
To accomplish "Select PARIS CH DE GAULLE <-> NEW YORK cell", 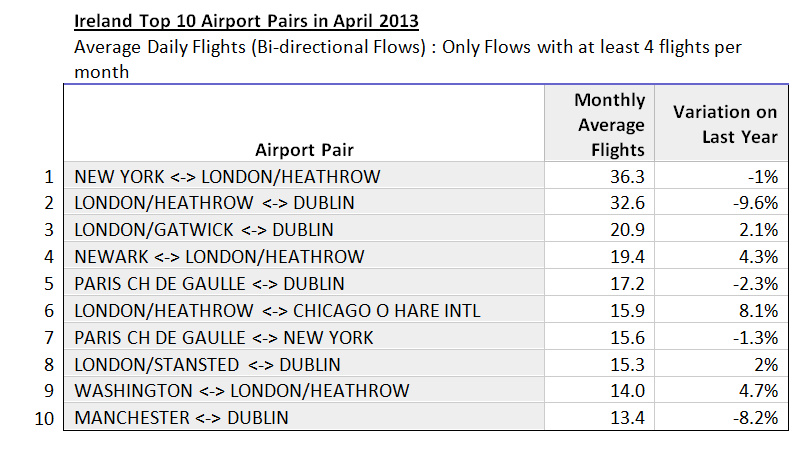I will 304,337.
